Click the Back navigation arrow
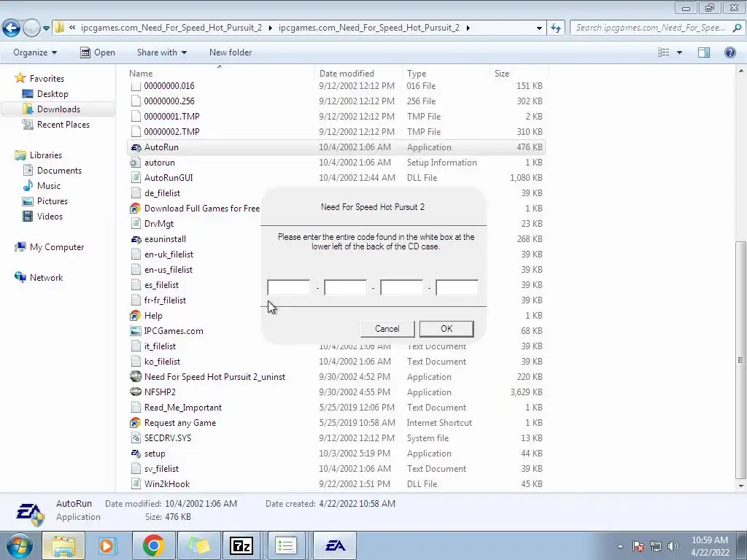Image resolution: width=747 pixels, height=560 pixels. 12,28
